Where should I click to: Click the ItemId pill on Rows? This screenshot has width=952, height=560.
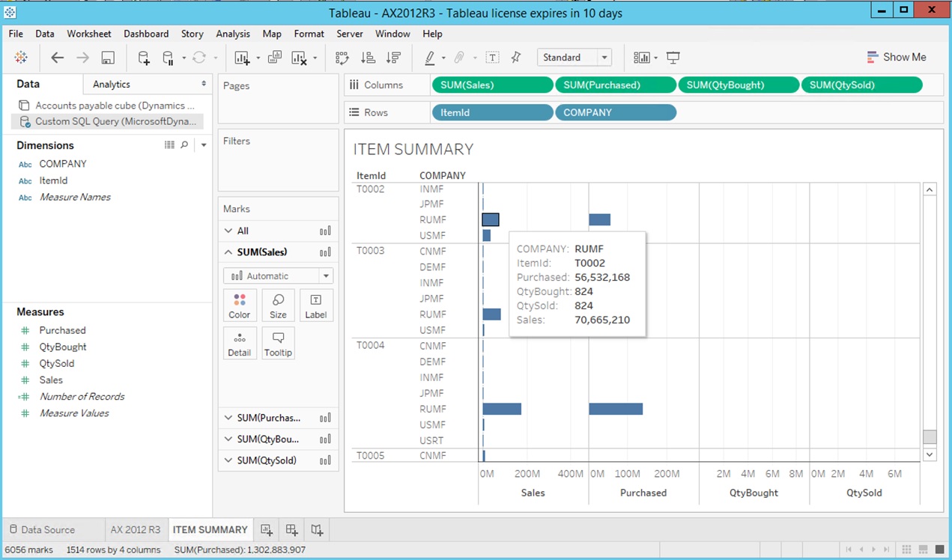click(x=492, y=112)
